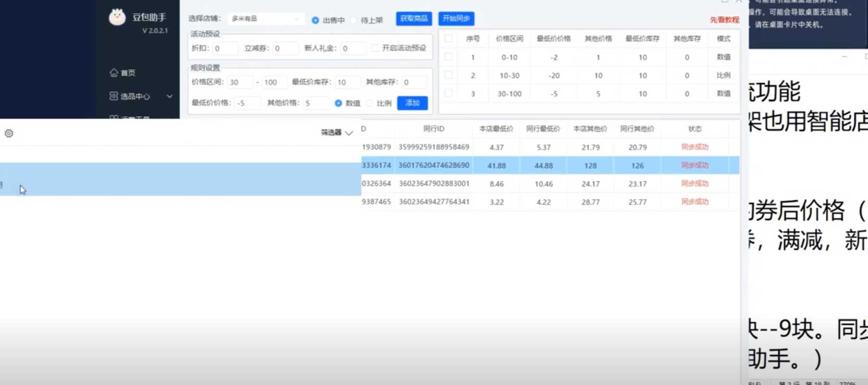Check the checkbox for rule row 2
The image size is (868, 385).
(x=448, y=75)
